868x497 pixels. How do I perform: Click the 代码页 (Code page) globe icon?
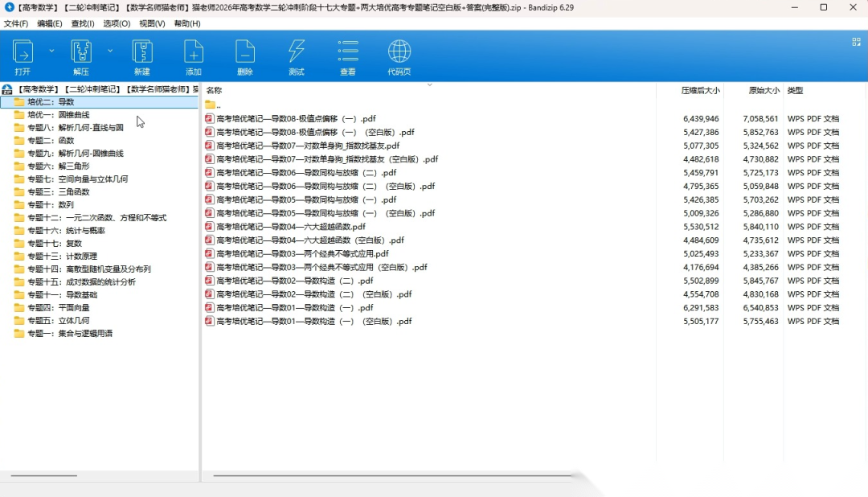(399, 52)
